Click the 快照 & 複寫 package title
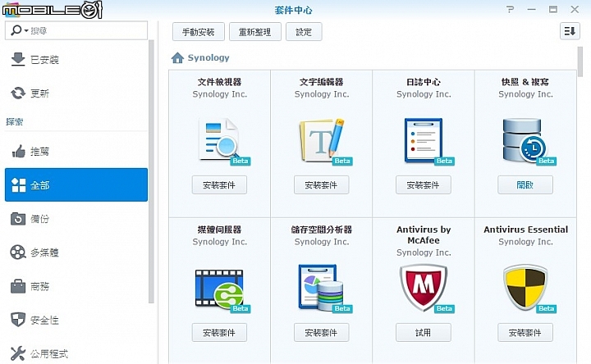 (x=525, y=82)
